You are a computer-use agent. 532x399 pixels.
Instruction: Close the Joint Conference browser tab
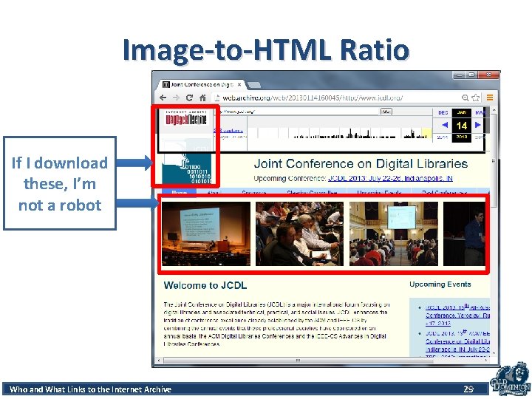(x=239, y=84)
